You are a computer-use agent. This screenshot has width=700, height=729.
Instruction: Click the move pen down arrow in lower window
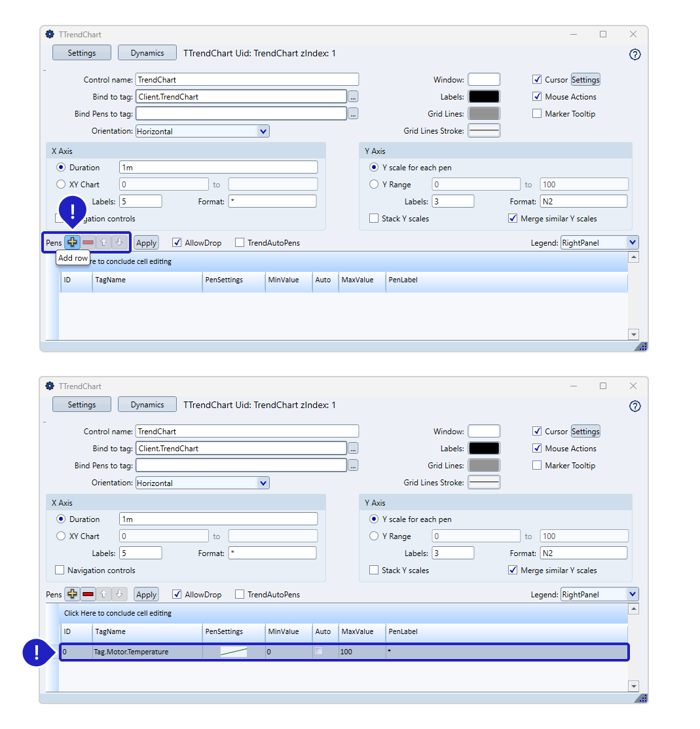click(x=119, y=594)
